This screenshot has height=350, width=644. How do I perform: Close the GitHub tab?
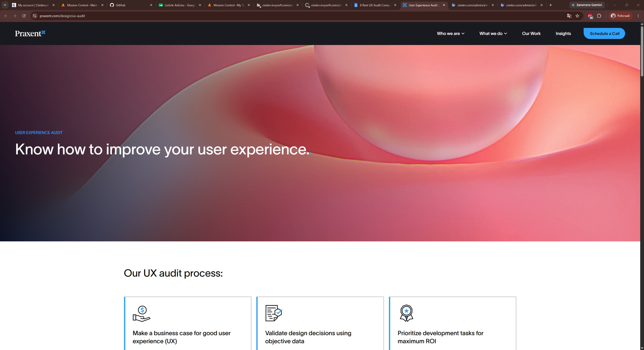tap(151, 5)
